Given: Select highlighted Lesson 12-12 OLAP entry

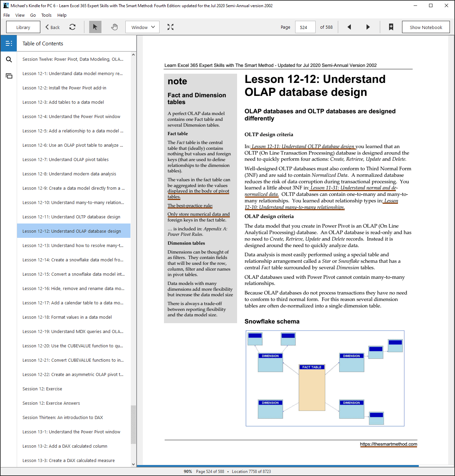Looking at the screenshot, I should (74, 231).
